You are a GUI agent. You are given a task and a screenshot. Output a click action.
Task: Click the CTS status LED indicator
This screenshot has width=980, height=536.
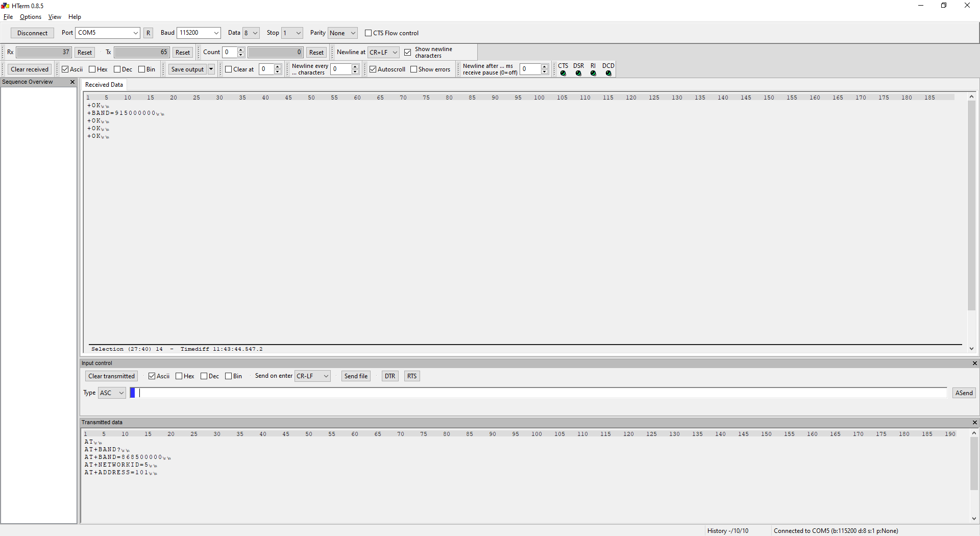(x=563, y=73)
